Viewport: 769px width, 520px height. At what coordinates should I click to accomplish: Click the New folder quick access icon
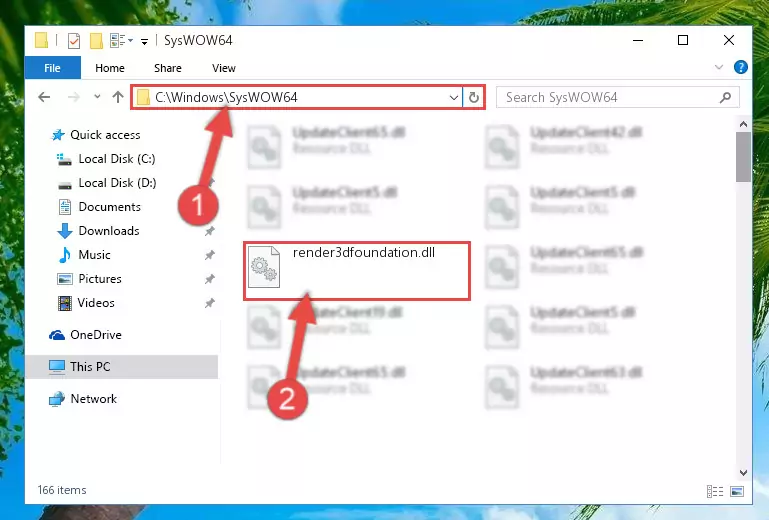click(96, 41)
